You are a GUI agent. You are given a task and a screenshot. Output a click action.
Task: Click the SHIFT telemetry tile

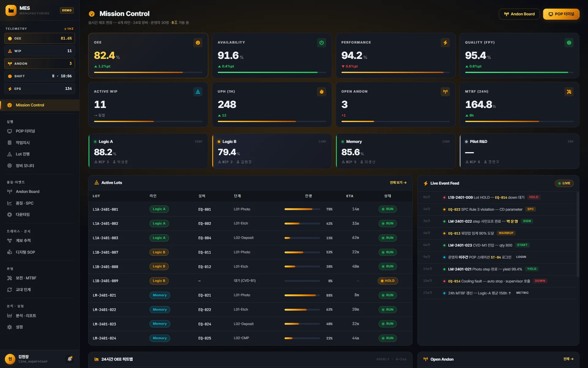(x=40, y=76)
